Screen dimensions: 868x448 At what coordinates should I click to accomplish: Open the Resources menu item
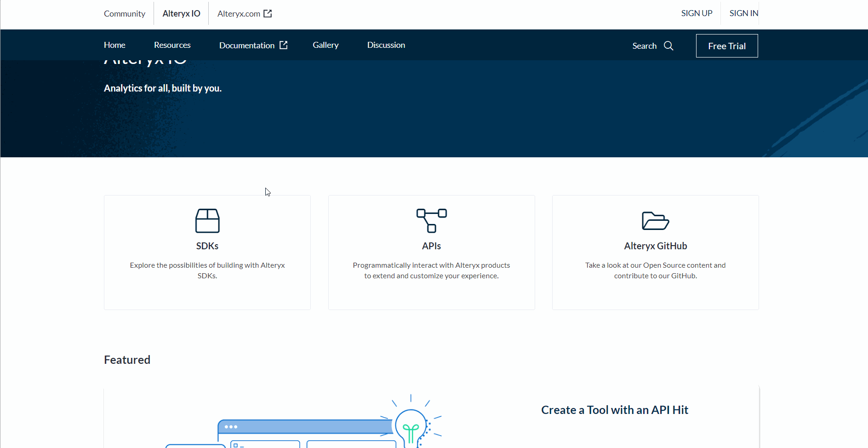(x=172, y=45)
